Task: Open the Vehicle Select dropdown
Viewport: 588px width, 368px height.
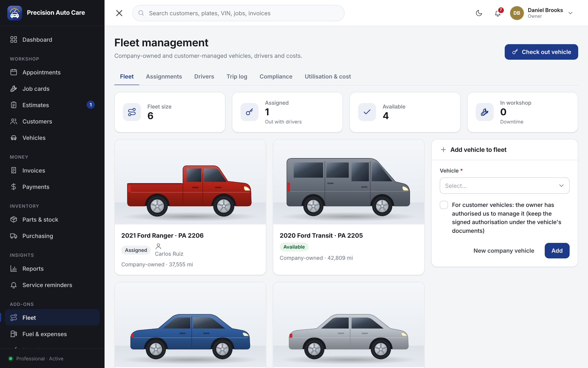Action: click(504, 186)
